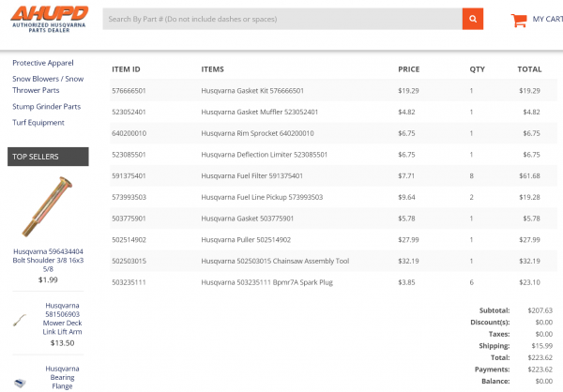Select the $23.10 Spark Plug total

pos(529,282)
